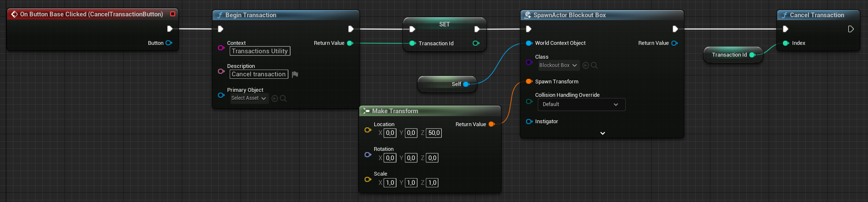868x202 pixels.
Task: Expand the SpawnActor node advanced pins chevron
Action: pos(603,133)
